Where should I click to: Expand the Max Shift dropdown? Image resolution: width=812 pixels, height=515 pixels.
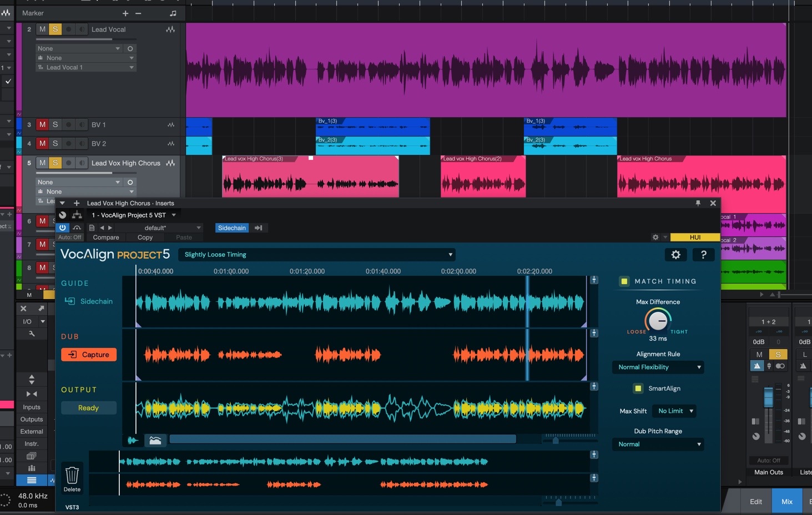pos(675,411)
